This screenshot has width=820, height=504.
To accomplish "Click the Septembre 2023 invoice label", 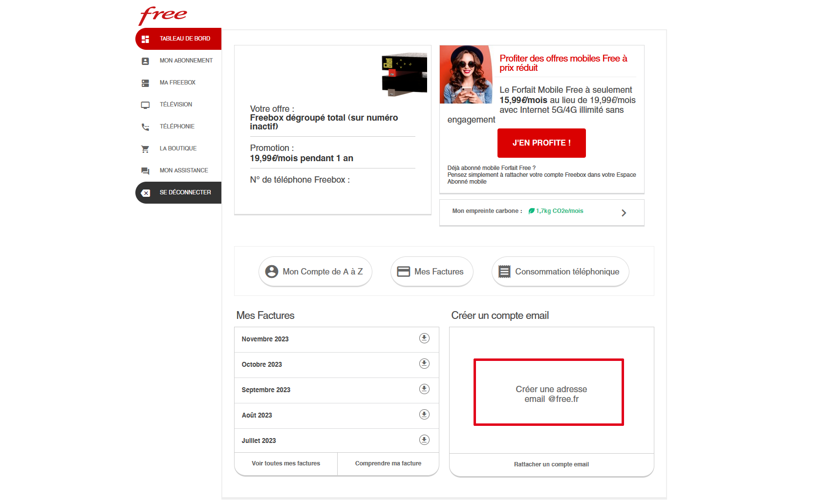I will tap(266, 390).
